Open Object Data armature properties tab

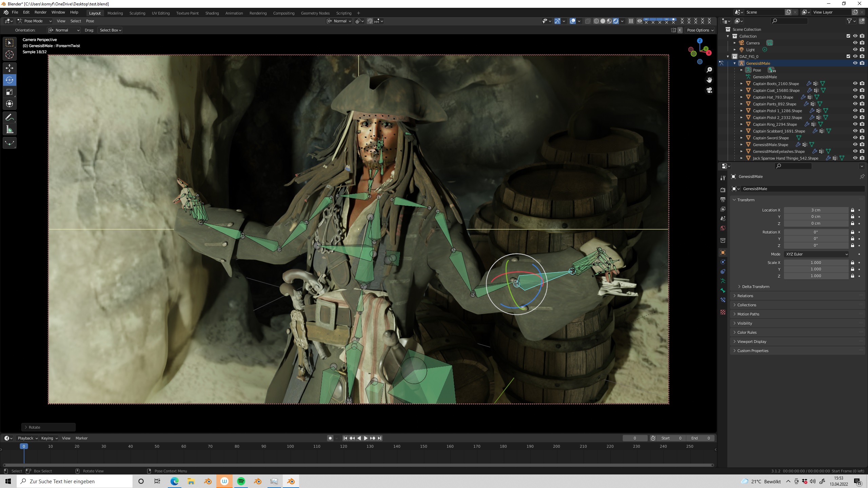[x=723, y=281]
